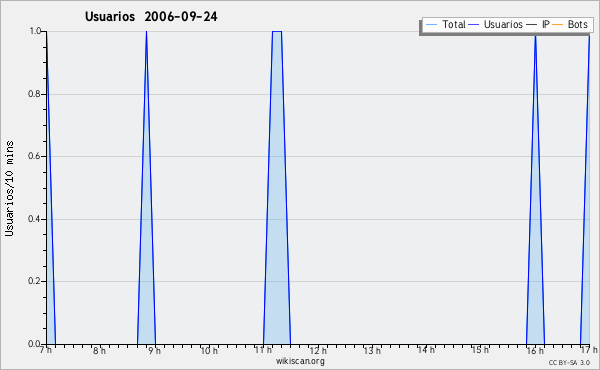Image resolution: width=600 pixels, height=370 pixels.
Task: Click the 13 h x-axis tick label
Action: [x=372, y=350]
